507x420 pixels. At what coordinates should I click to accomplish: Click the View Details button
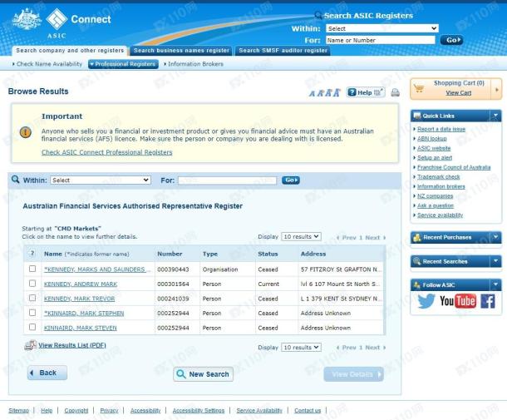tap(354, 374)
